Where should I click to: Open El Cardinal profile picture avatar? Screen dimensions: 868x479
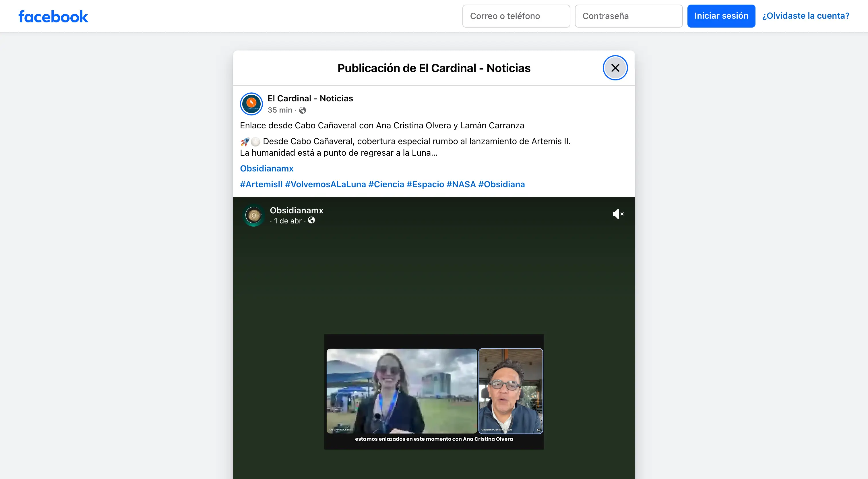coord(251,104)
